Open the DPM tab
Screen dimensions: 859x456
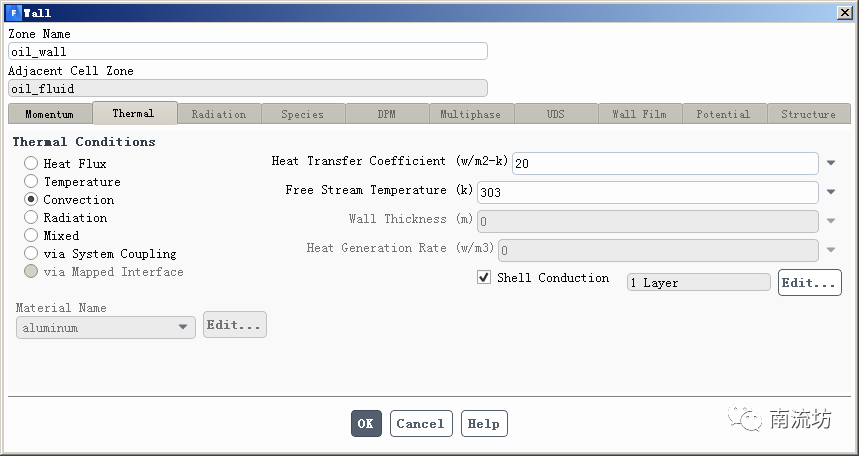tap(387, 114)
